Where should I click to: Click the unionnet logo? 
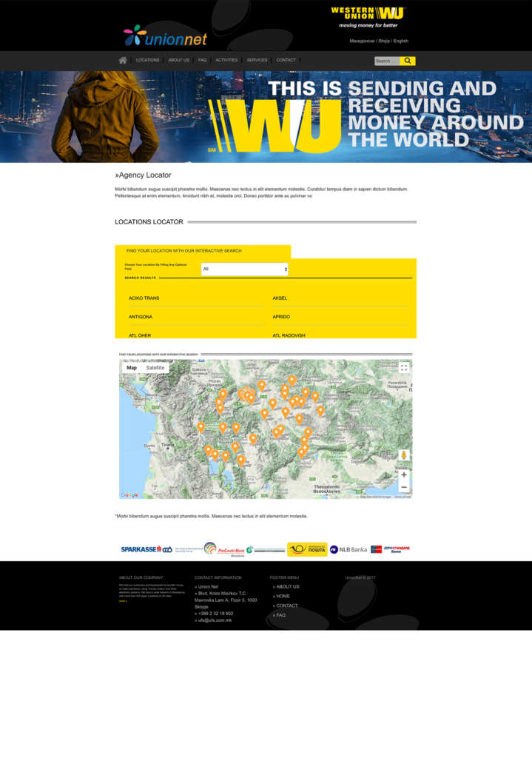click(165, 36)
